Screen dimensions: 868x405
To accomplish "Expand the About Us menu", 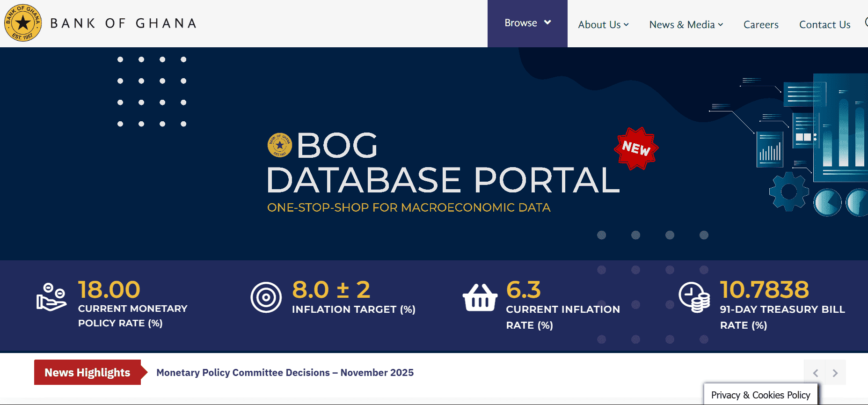I will (x=603, y=25).
